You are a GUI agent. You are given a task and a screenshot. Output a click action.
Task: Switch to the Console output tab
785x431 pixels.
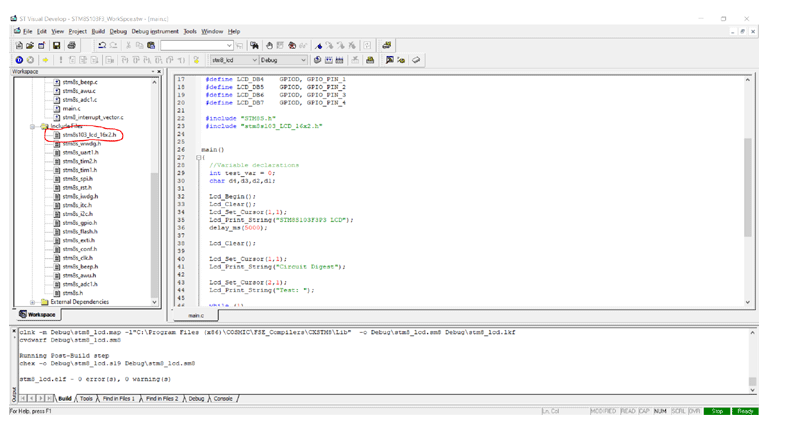[x=222, y=398]
